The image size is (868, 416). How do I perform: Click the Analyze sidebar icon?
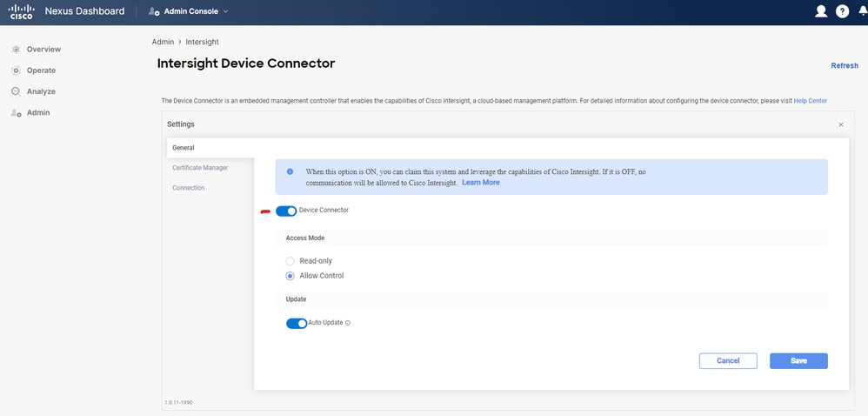click(16, 91)
